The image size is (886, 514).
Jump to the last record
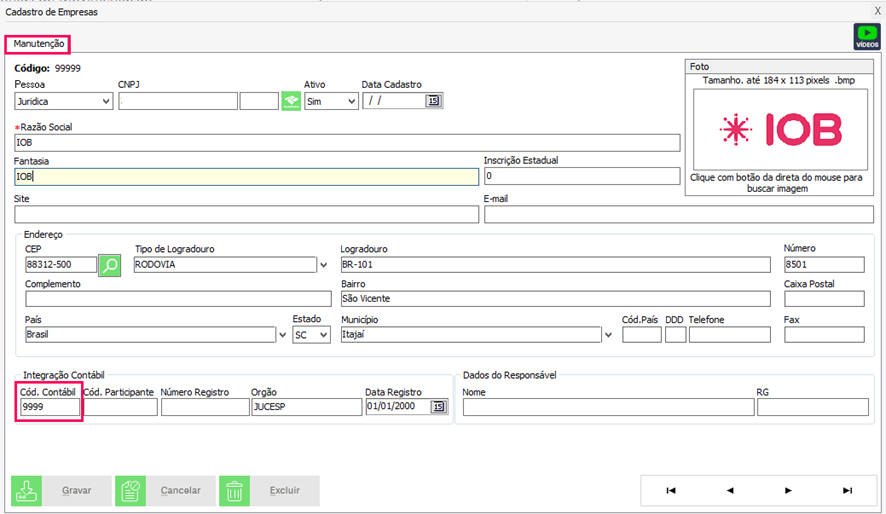tap(847, 490)
